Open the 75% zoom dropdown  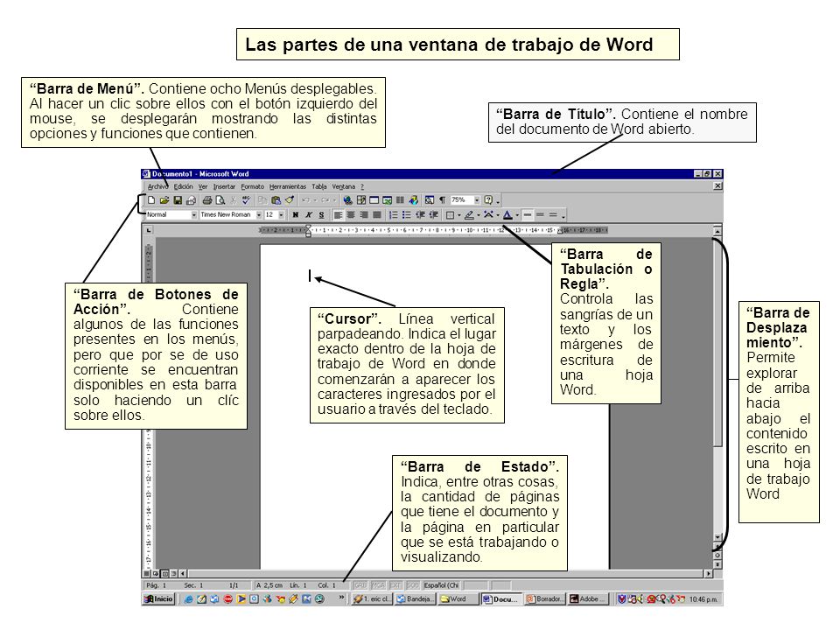click(477, 199)
